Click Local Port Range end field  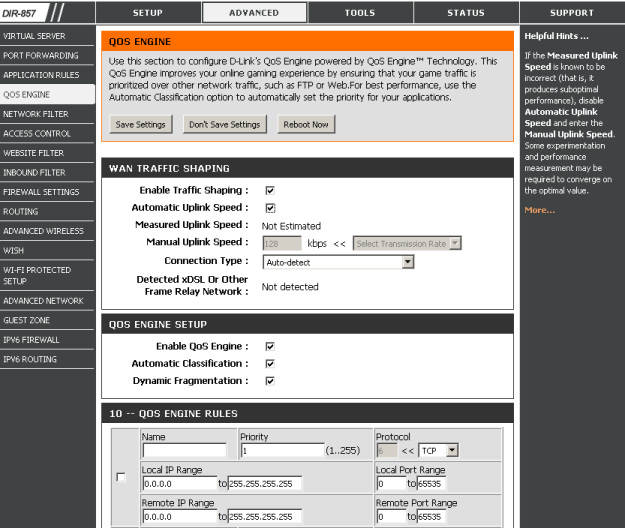tap(431, 484)
